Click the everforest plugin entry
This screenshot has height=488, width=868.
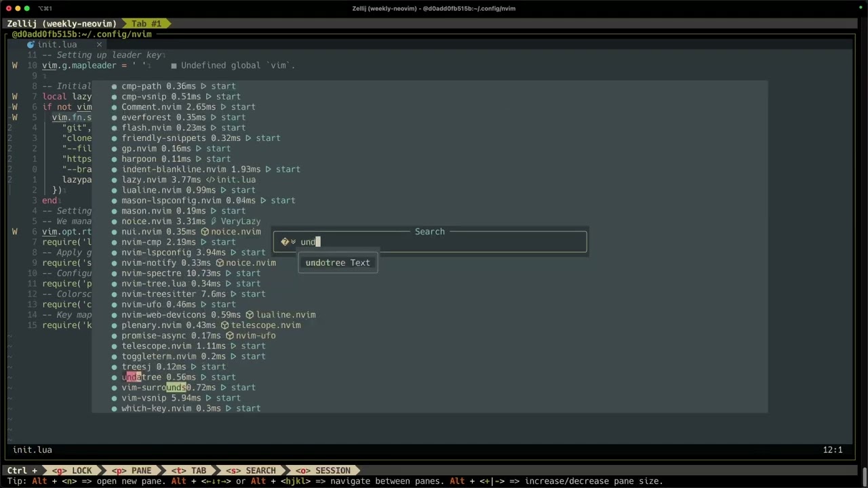[184, 117]
